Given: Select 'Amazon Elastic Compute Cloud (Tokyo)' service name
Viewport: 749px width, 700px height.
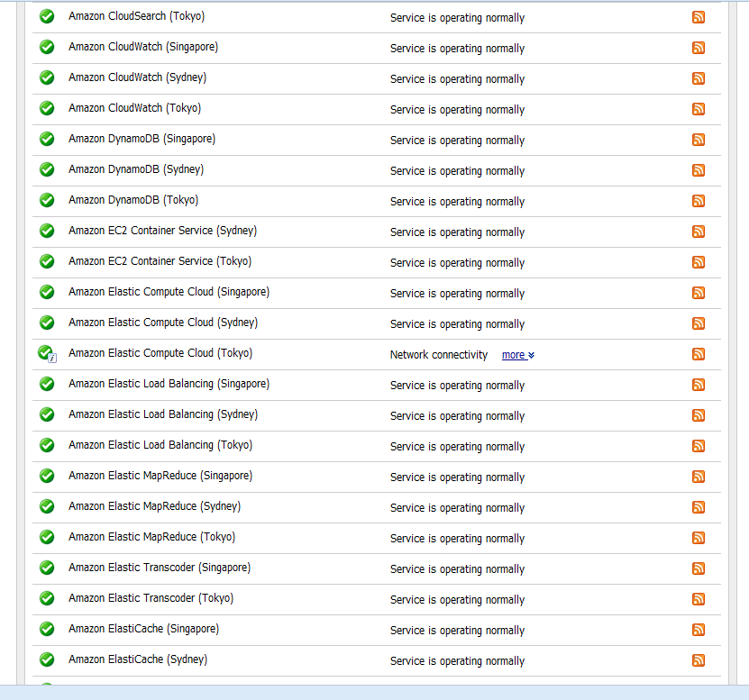Looking at the screenshot, I should pos(160,353).
